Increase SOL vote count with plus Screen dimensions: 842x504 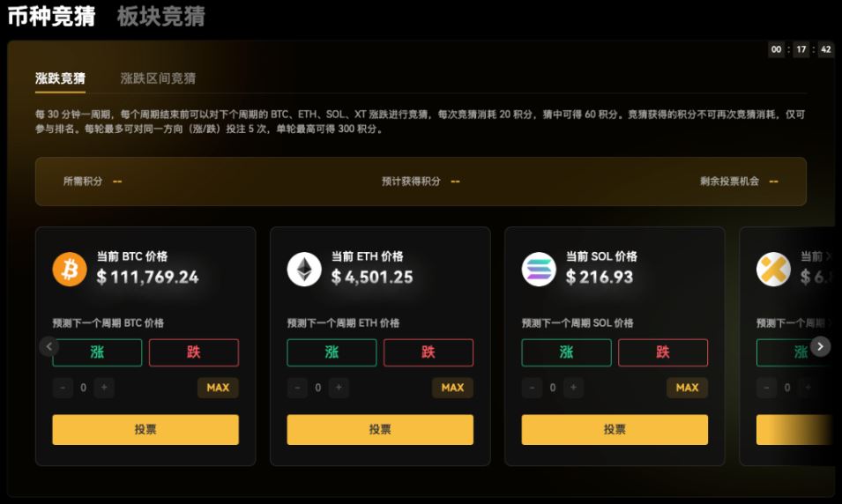click(573, 388)
